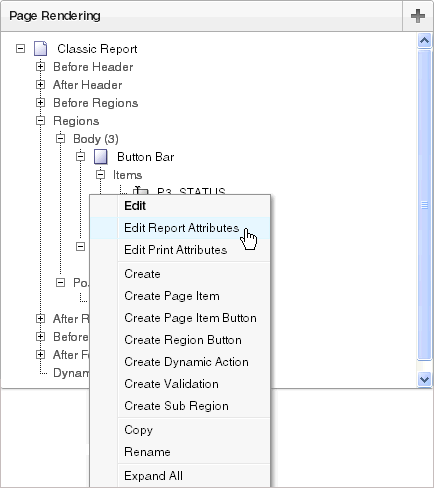The image size is (434, 488).
Task: Select the After Header tree label
Action: pos(87,85)
